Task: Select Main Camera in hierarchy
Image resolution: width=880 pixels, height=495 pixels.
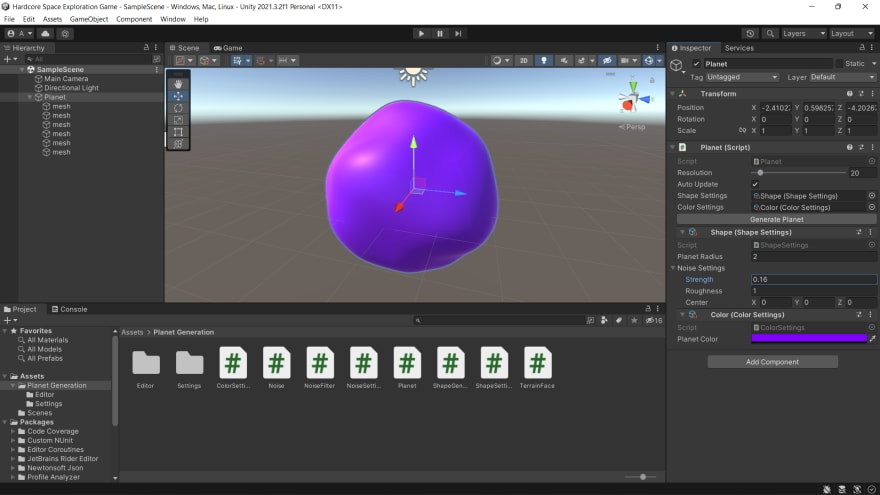Action: [66, 79]
